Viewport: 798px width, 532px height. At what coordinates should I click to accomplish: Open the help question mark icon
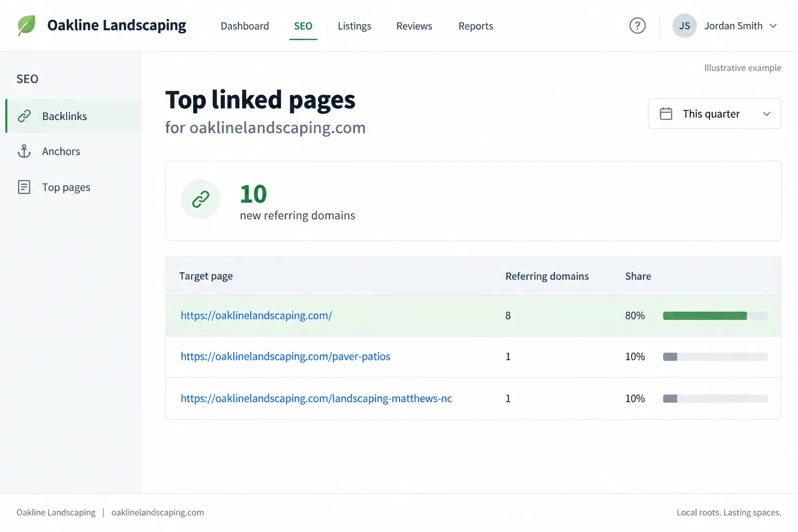click(x=637, y=25)
